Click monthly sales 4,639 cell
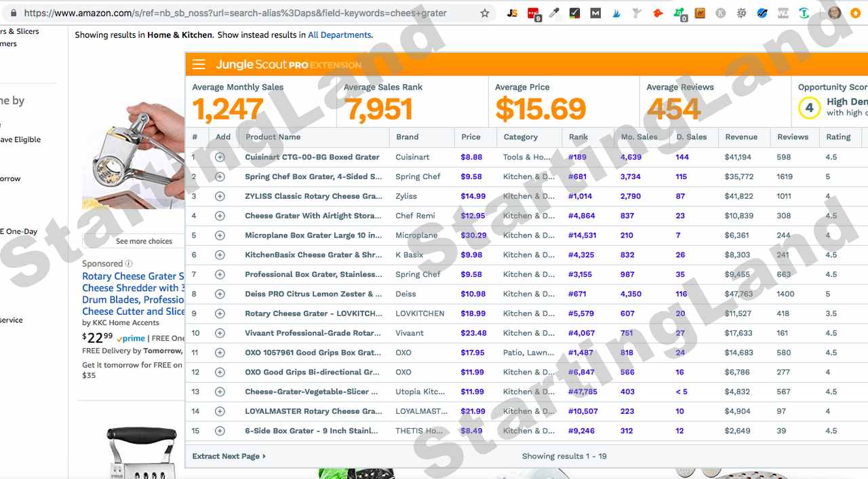This screenshot has height=479, width=868. pos(631,157)
